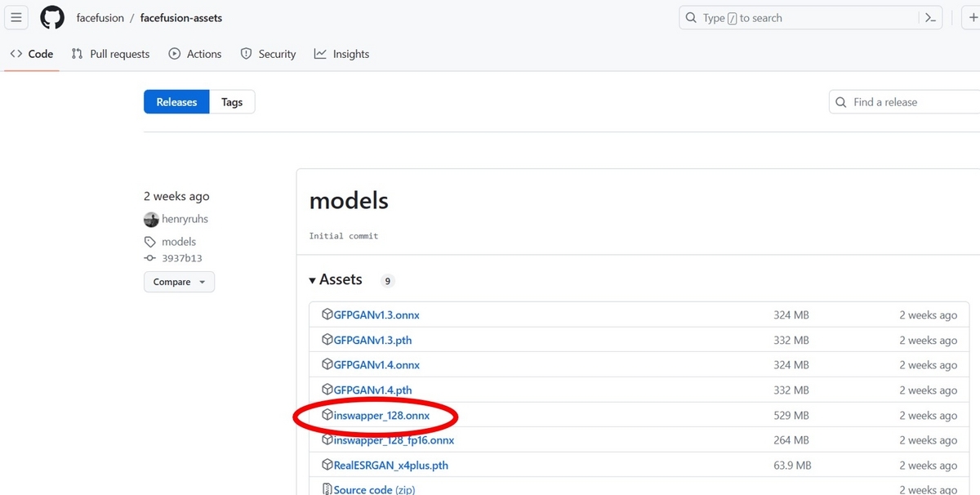Open the Compare dropdown
980x495 pixels.
point(179,281)
